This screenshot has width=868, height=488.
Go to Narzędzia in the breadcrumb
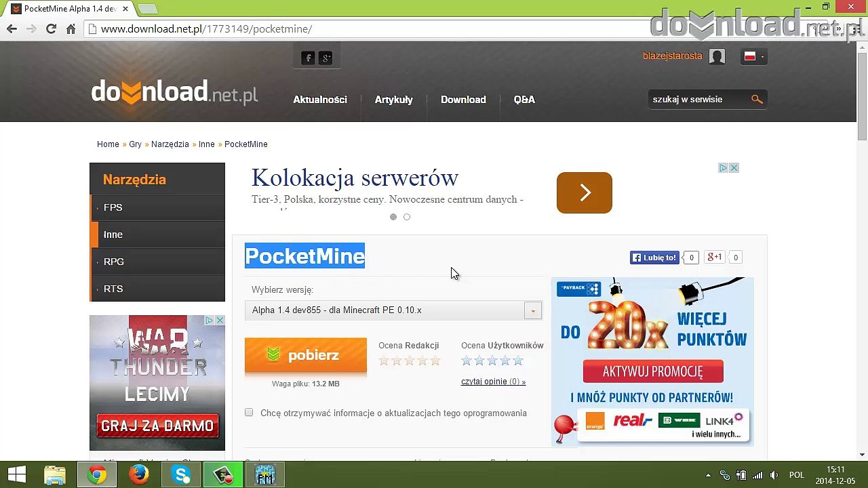(170, 144)
